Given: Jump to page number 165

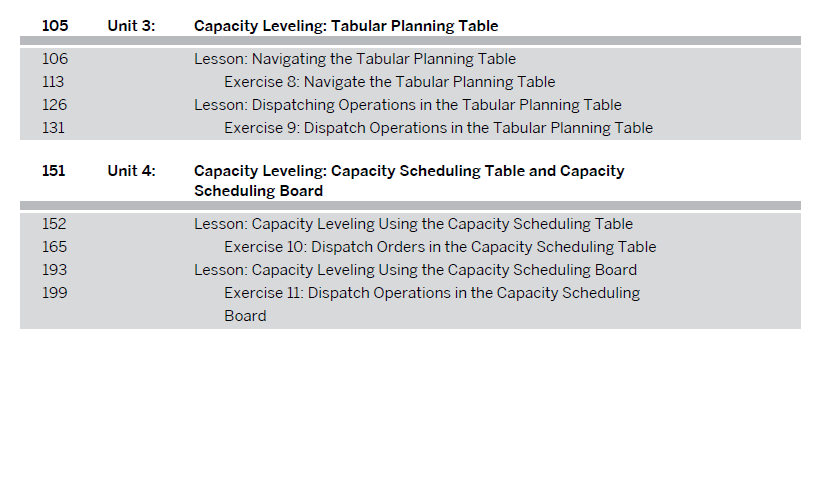Looking at the screenshot, I should [54, 247].
